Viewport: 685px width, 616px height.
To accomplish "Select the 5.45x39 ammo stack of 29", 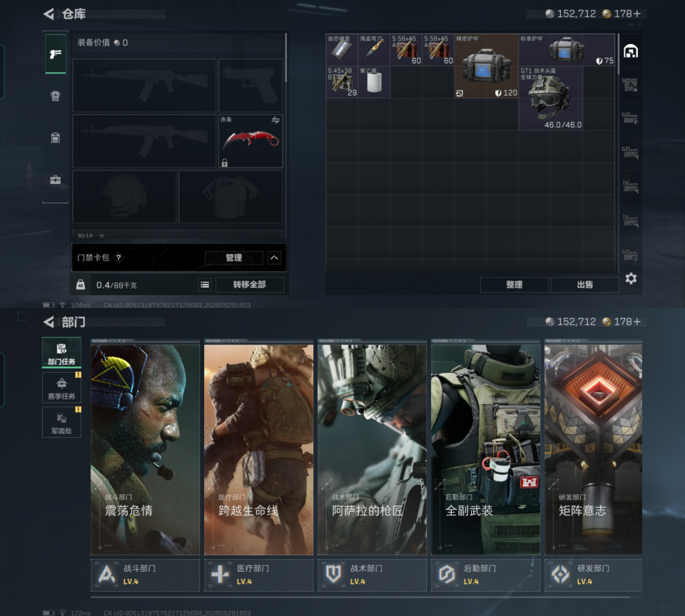I will tap(342, 82).
